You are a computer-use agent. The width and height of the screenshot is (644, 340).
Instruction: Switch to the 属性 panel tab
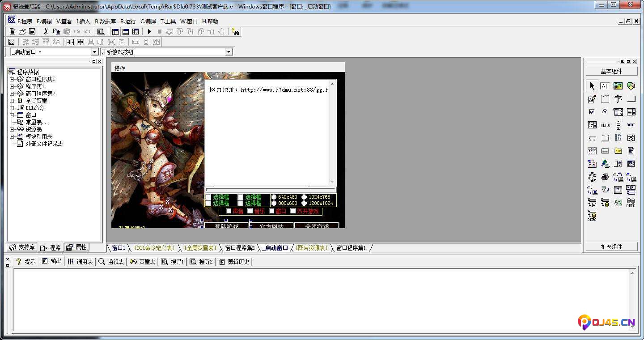pyautogui.click(x=77, y=247)
